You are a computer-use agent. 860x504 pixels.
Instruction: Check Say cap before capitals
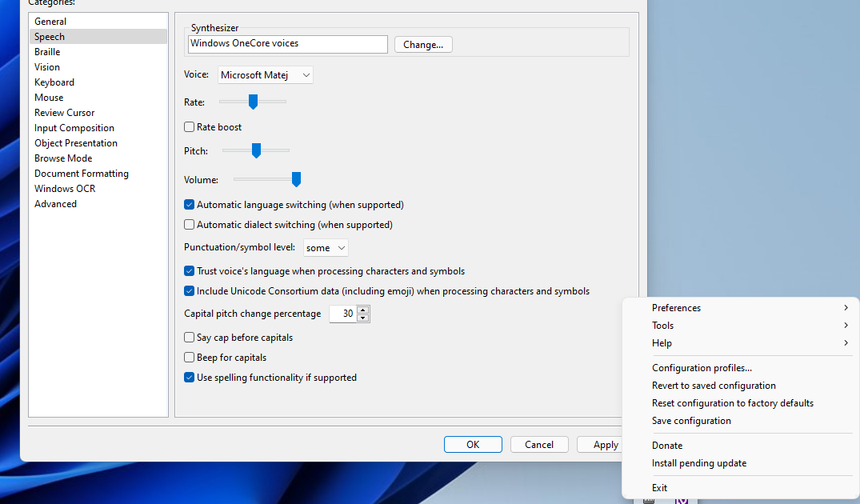pyautogui.click(x=190, y=338)
